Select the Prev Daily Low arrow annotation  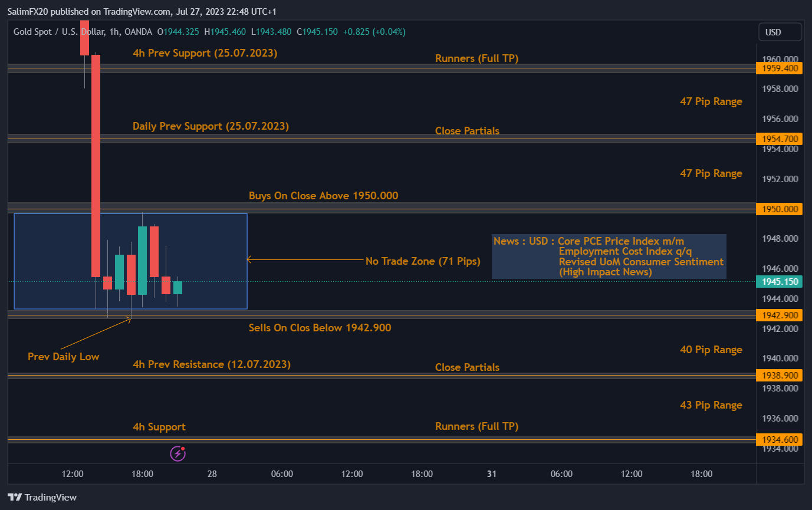pyautogui.click(x=63, y=357)
